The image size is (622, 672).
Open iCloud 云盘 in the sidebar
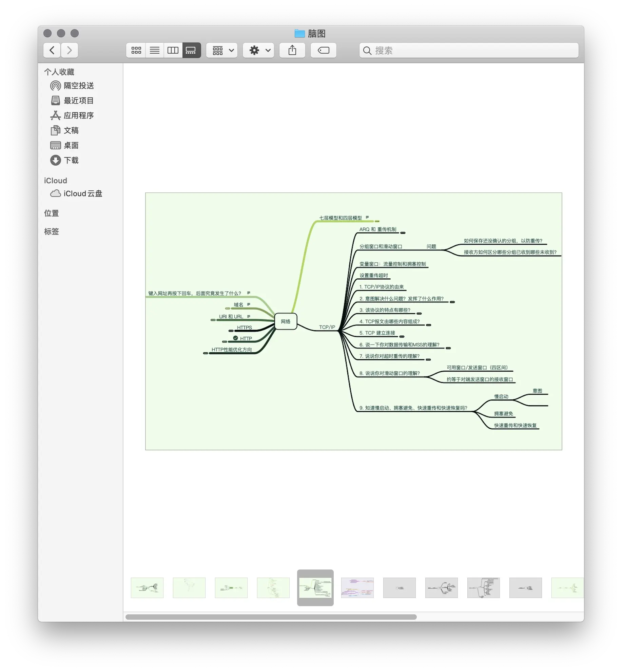click(x=76, y=193)
